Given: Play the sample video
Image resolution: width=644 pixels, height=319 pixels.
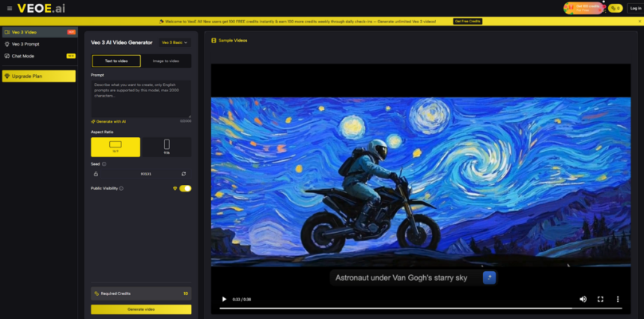Looking at the screenshot, I should click(x=224, y=299).
